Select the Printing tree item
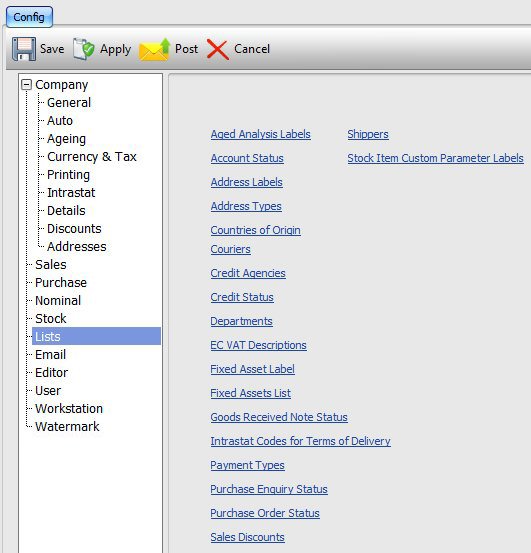The height and width of the screenshot is (553, 531). pyautogui.click(x=68, y=175)
